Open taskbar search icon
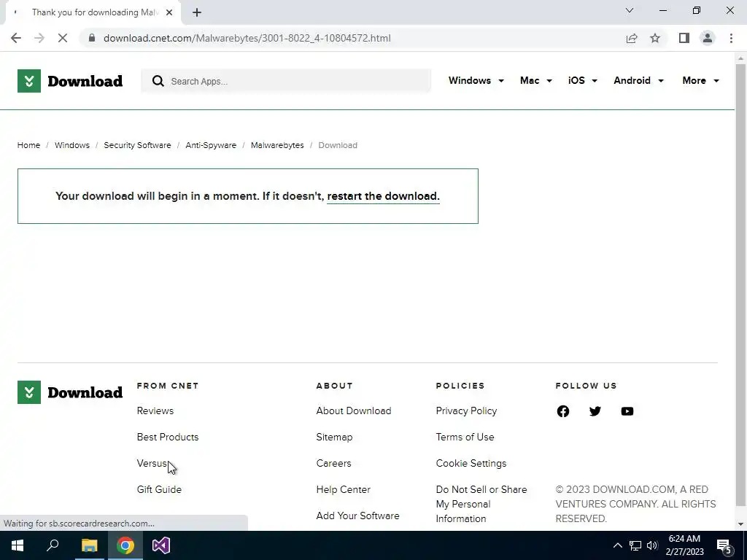Screen dimensions: 747x560 (x=53, y=545)
